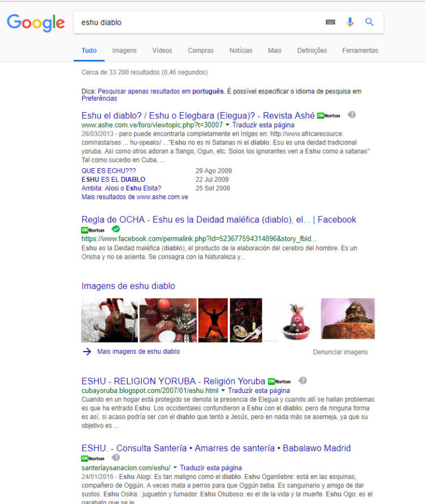Click Pesquisar apenas resultados em português

pos(160,91)
